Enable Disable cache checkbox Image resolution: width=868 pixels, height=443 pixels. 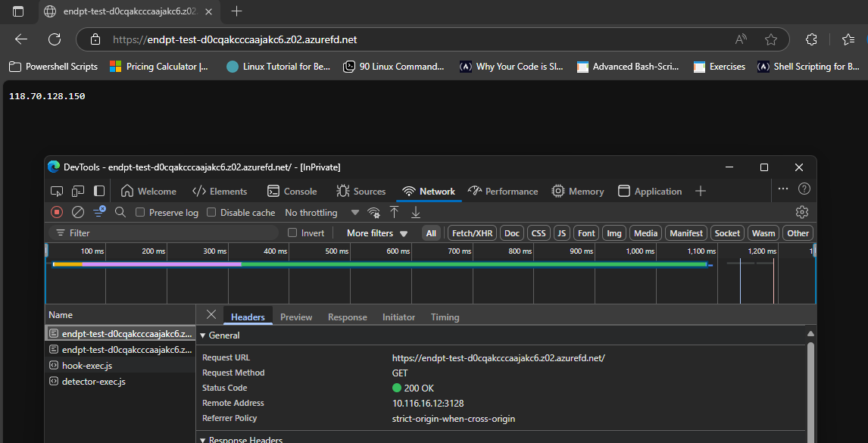(211, 212)
